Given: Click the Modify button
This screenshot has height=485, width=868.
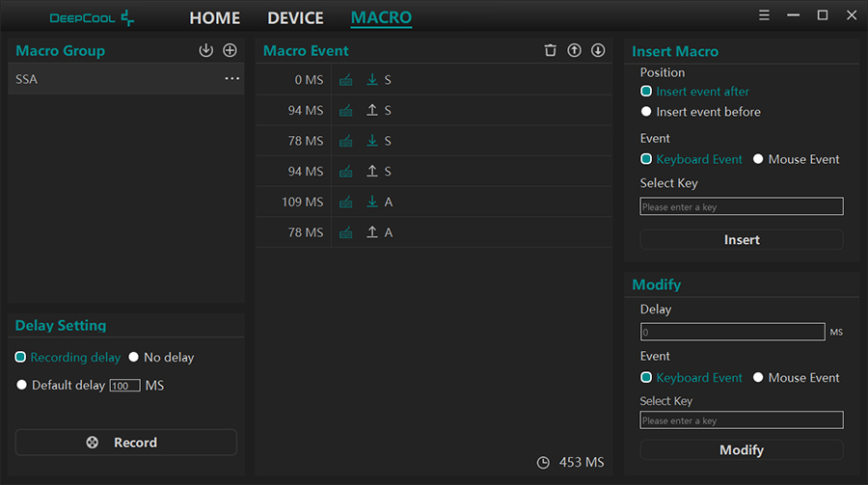Looking at the screenshot, I should [x=742, y=449].
